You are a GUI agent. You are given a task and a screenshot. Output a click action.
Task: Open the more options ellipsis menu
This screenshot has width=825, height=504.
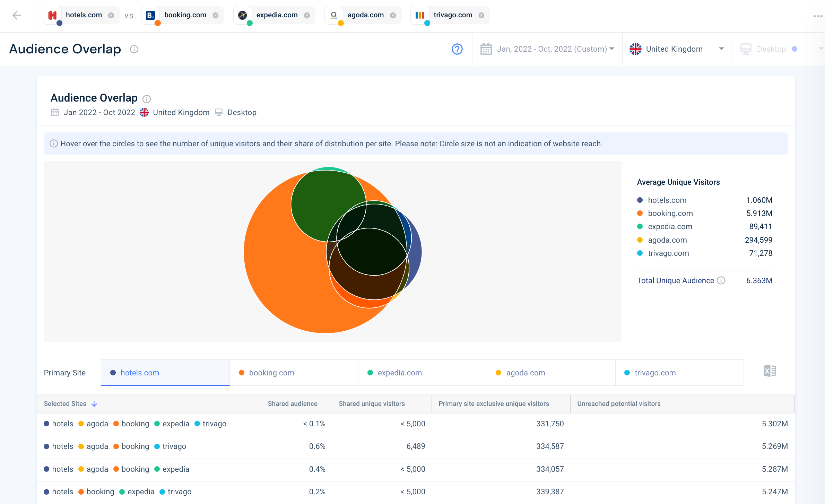[818, 16]
